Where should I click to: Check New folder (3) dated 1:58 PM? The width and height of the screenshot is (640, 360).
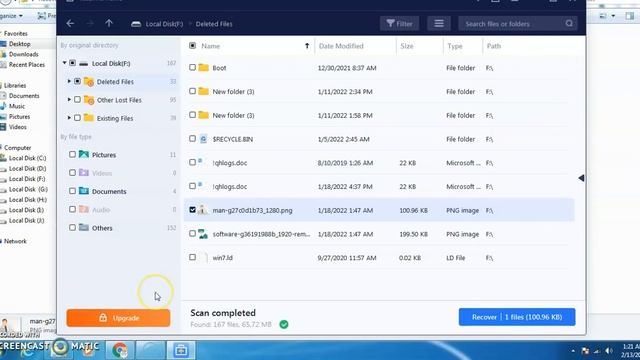click(192, 115)
